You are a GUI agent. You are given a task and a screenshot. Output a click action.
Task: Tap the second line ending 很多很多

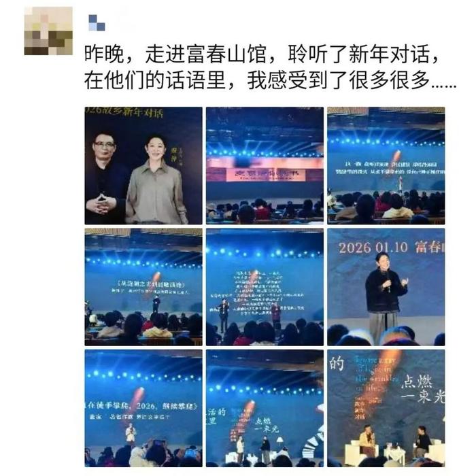[270, 81]
